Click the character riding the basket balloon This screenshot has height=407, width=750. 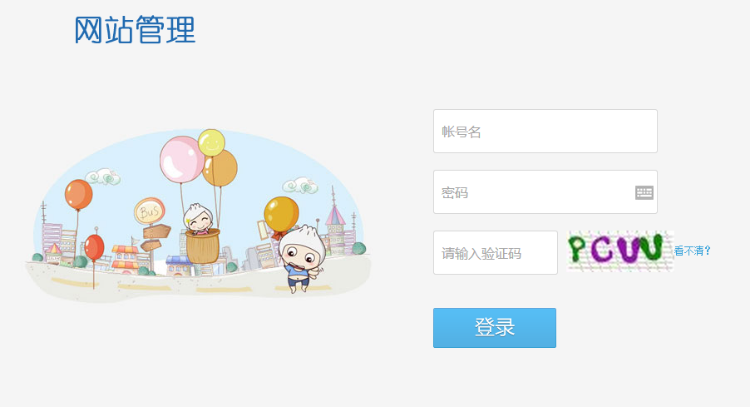(199, 220)
